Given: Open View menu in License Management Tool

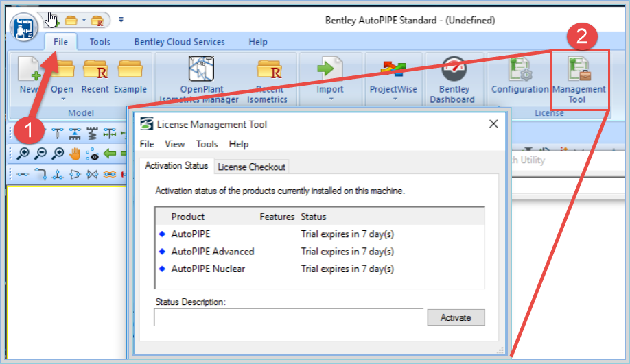Looking at the screenshot, I should [175, 144].
